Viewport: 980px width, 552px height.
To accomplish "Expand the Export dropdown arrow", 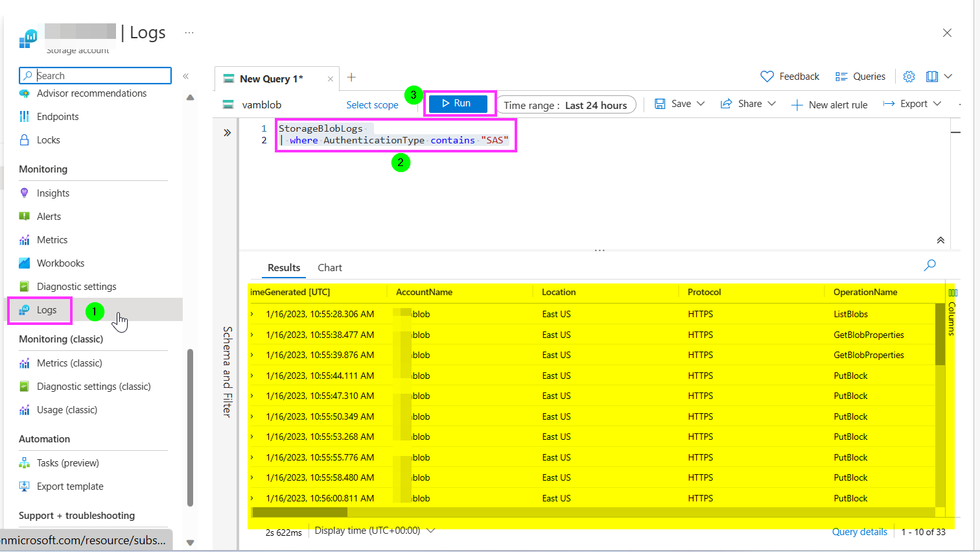I will (x=937, y=104).
